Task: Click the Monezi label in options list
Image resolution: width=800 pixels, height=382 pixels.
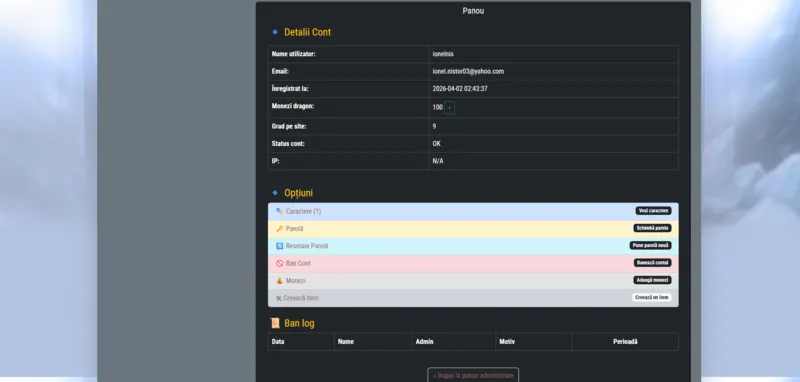Action: 295,281
